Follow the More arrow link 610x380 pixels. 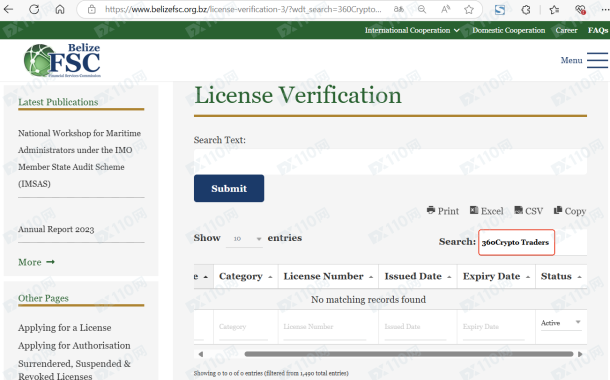36,262
